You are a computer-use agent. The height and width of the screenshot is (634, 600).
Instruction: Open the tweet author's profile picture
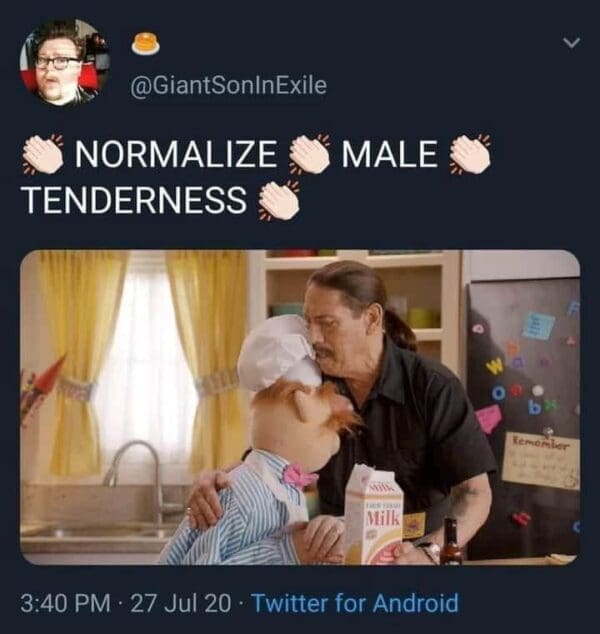(64, 62)
